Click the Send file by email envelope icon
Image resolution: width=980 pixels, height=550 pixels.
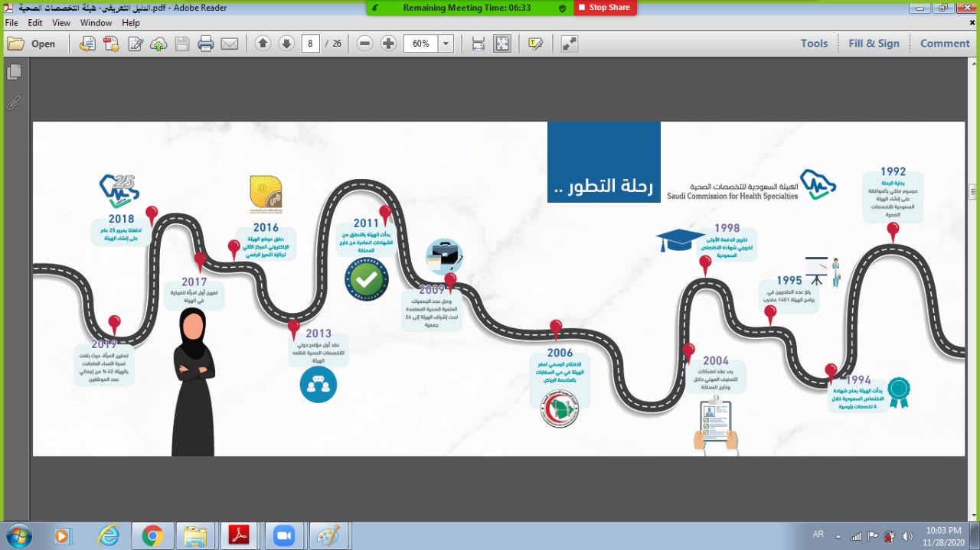click(x=230, y=44)
